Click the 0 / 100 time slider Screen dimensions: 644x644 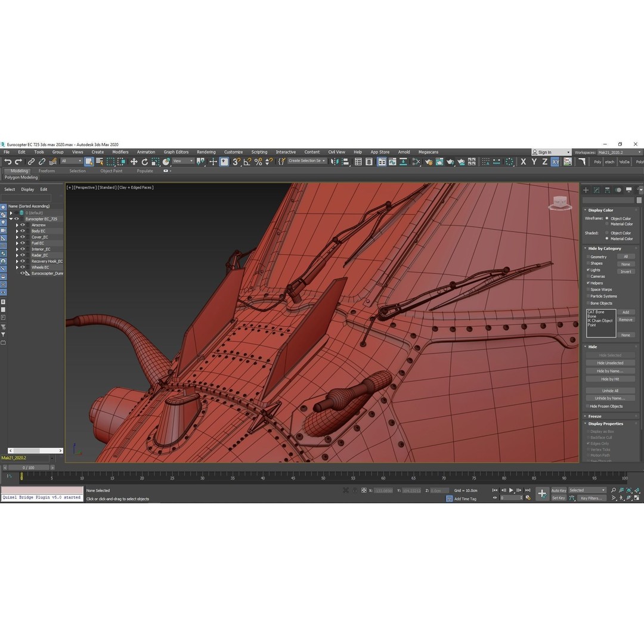pyautogui.click(x=29, y=467)
